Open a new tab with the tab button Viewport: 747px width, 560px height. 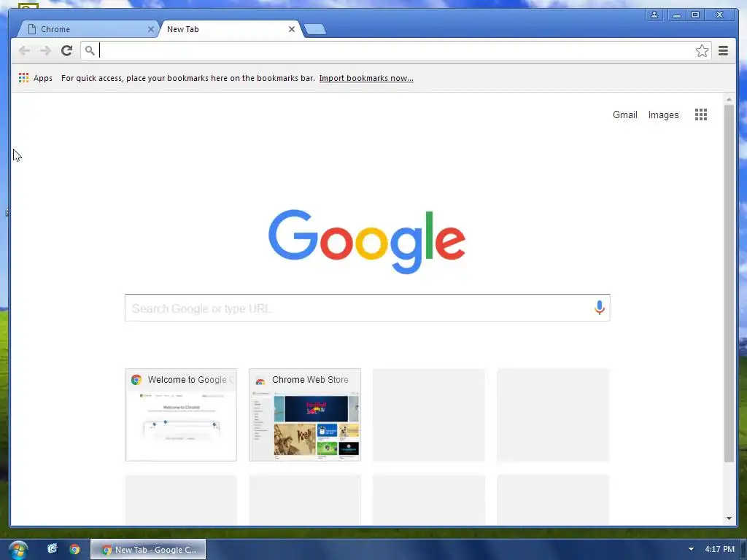tap(315, 29)
